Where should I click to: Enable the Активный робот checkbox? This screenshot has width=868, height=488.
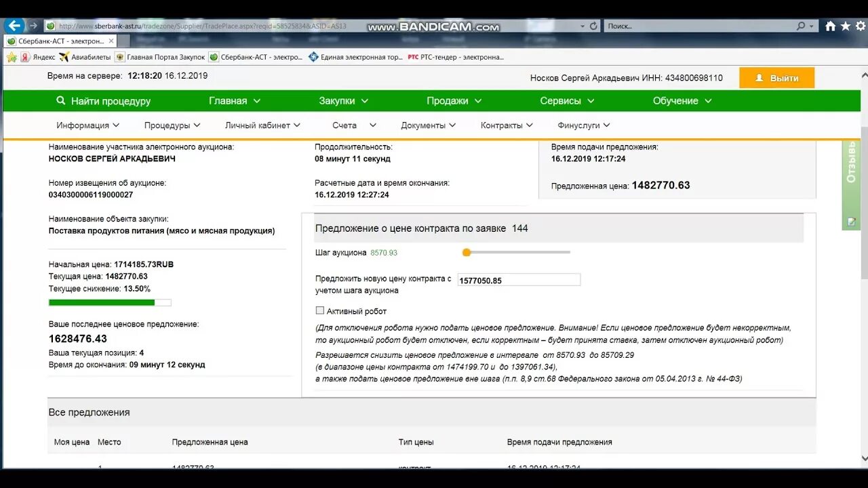tap(320, 310)
